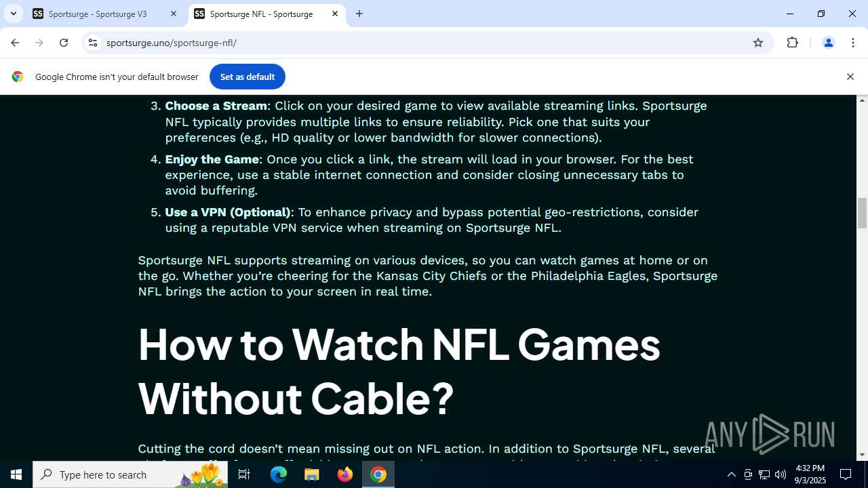Dismiss the default browser notification bar
Image resolution: width=868 pixels, height=488 pixels.
point(850,77)
